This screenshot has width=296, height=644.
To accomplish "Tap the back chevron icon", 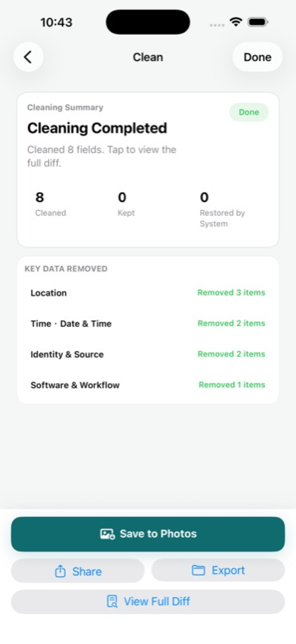I will coord(28,57).
